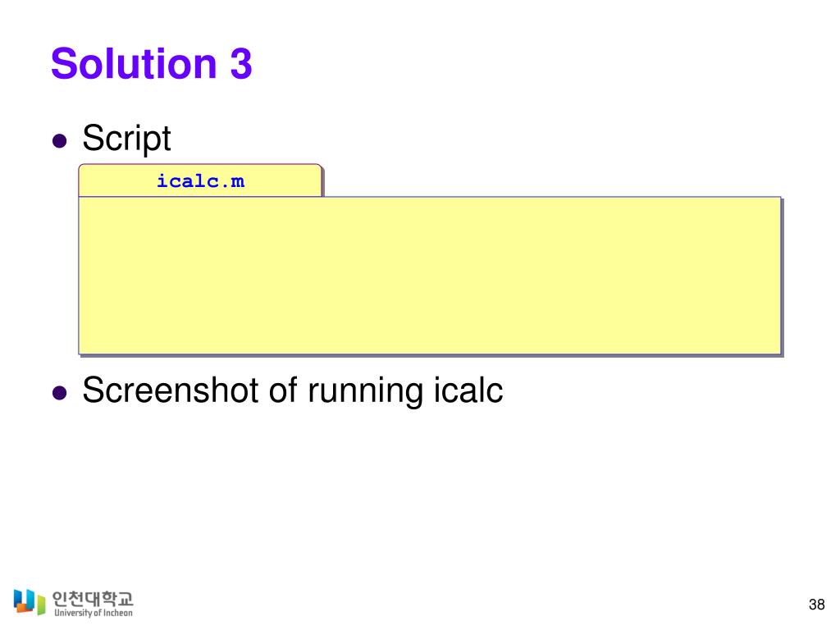Viewport: 840px width, 630px height.
Task: Click the word Screenshot in second bullet
Action: (x=171, y=390)
